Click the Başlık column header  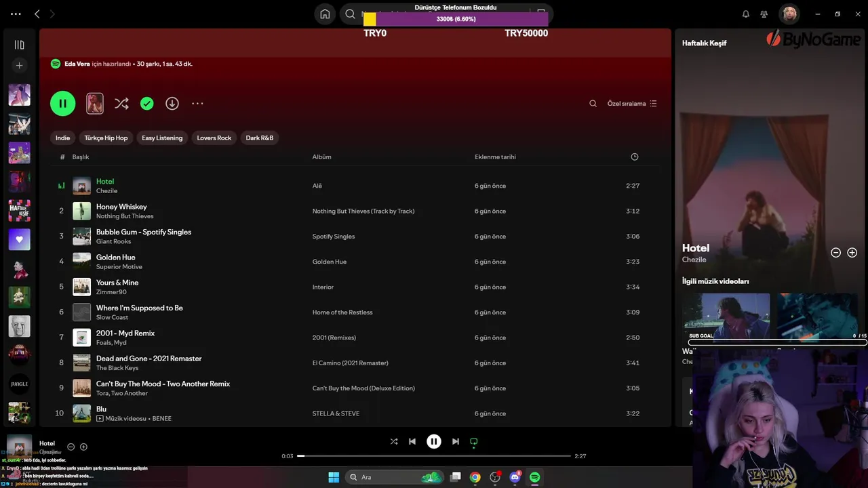81,157
